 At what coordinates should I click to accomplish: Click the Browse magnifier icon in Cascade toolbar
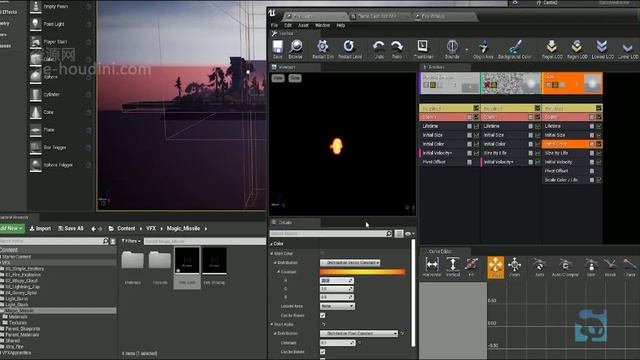[296, 47]
